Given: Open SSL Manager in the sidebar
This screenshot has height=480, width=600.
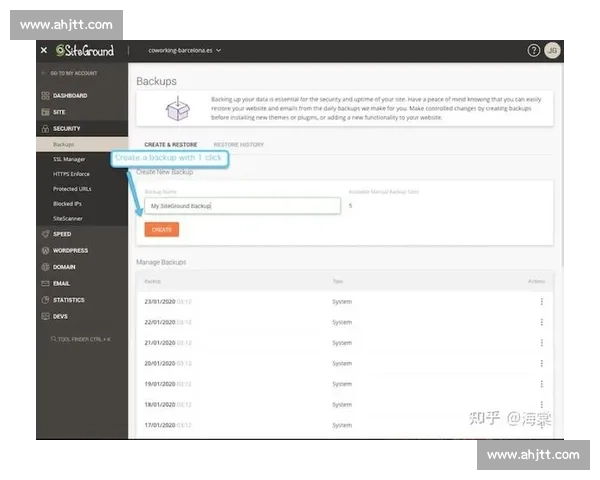Looking at the screenshot, I should [69, 159].
